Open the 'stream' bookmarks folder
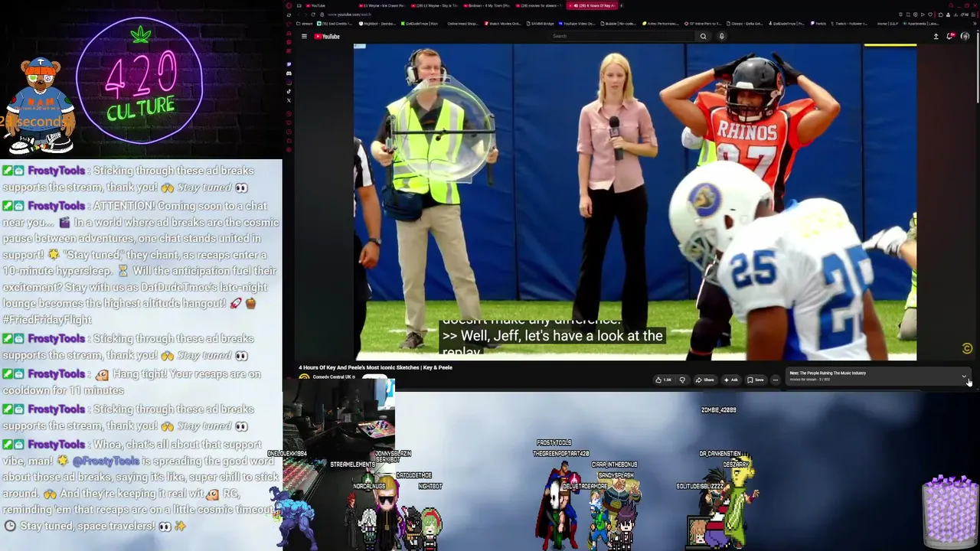This screenshot has width=980, height=551. (305, 24)
